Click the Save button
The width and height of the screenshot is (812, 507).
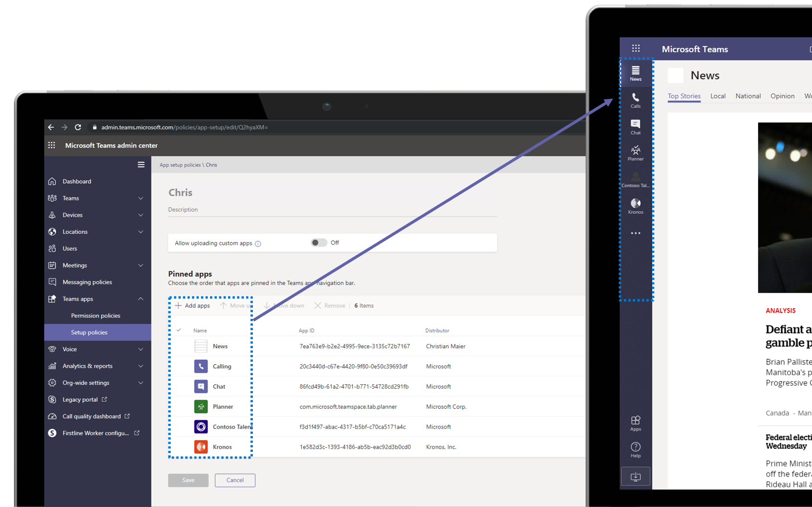[x=188, y=480]
